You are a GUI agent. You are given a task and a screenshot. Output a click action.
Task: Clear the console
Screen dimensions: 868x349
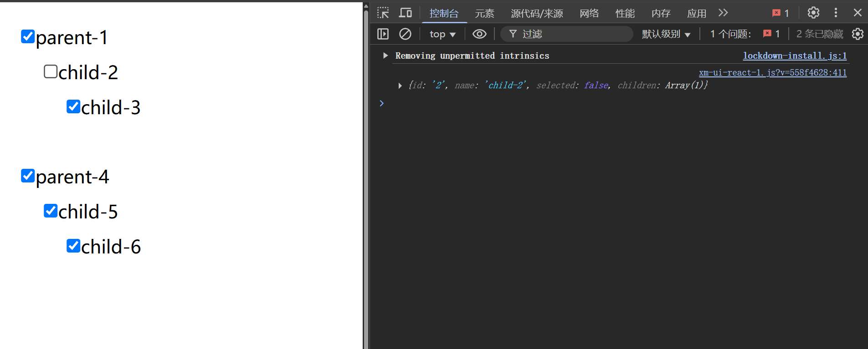coord(405,34)
